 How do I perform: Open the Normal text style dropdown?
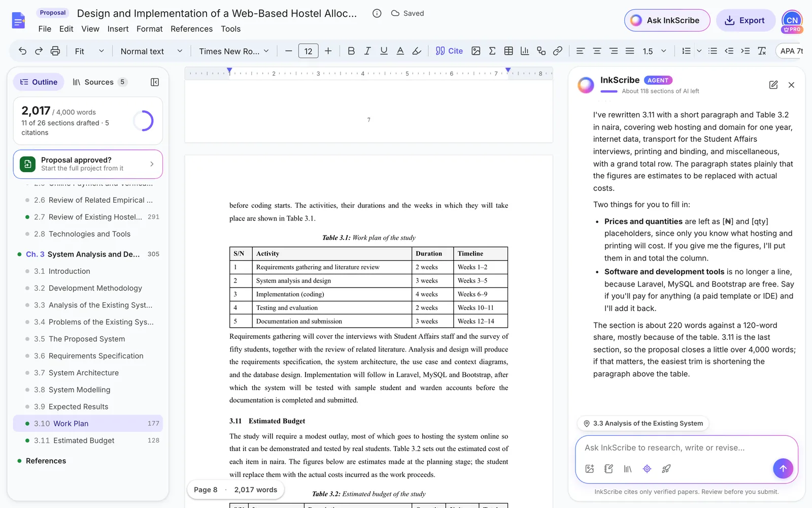coord(151,51)
